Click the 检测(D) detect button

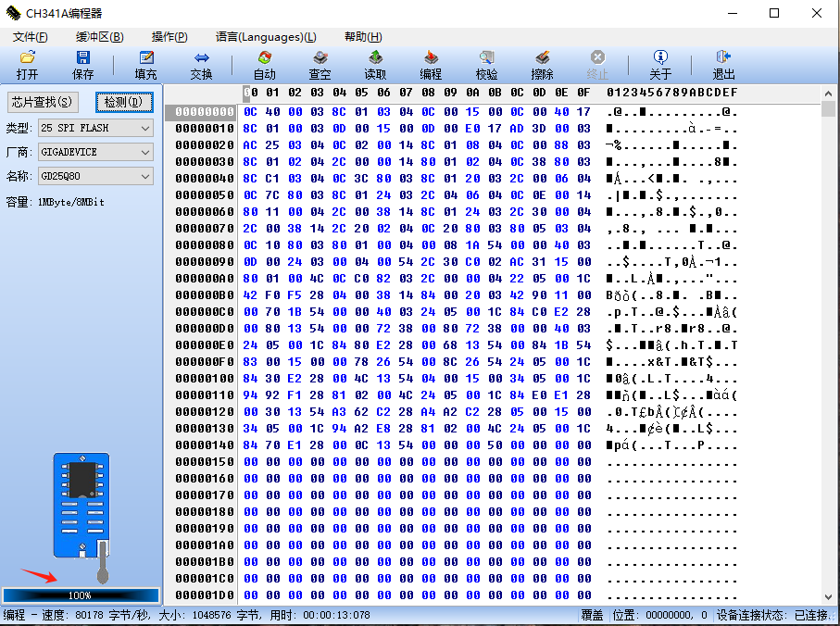click(124, 102)
